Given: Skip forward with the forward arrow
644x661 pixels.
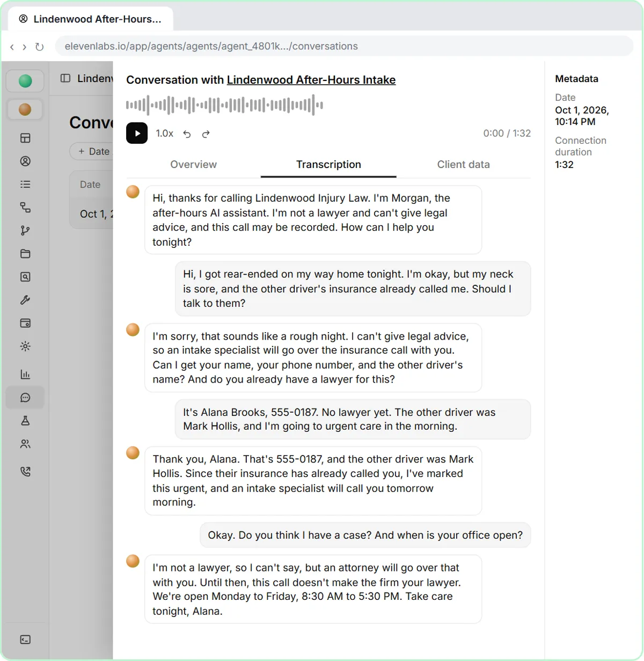Looking at the screenshot, I should [206, 134].
